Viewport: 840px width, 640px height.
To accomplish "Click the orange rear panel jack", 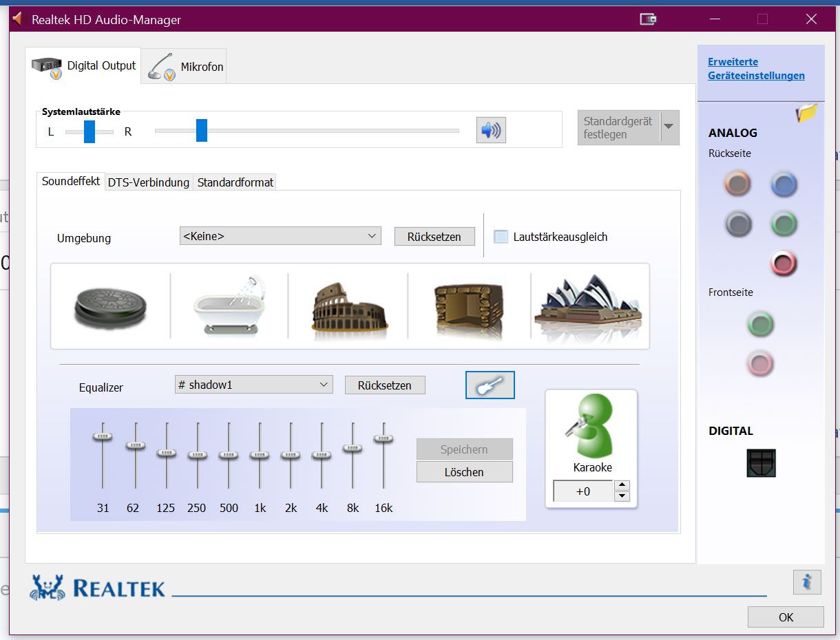I will (x=737, y=184).
